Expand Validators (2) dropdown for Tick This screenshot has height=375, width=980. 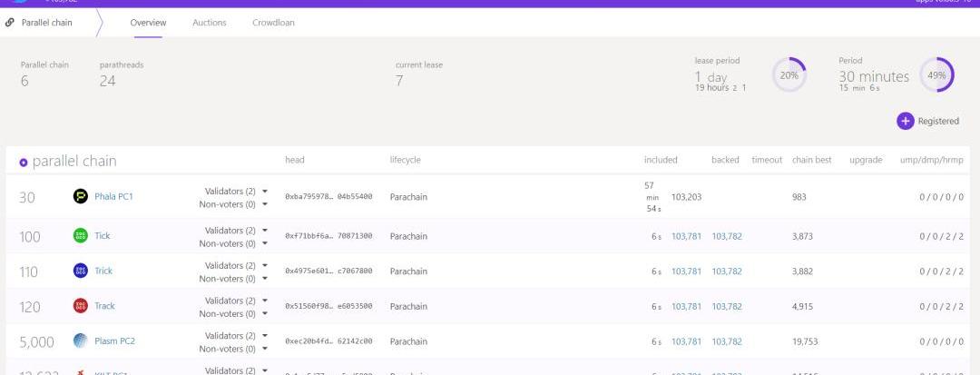pyautogui.click(x=264, y=231)
